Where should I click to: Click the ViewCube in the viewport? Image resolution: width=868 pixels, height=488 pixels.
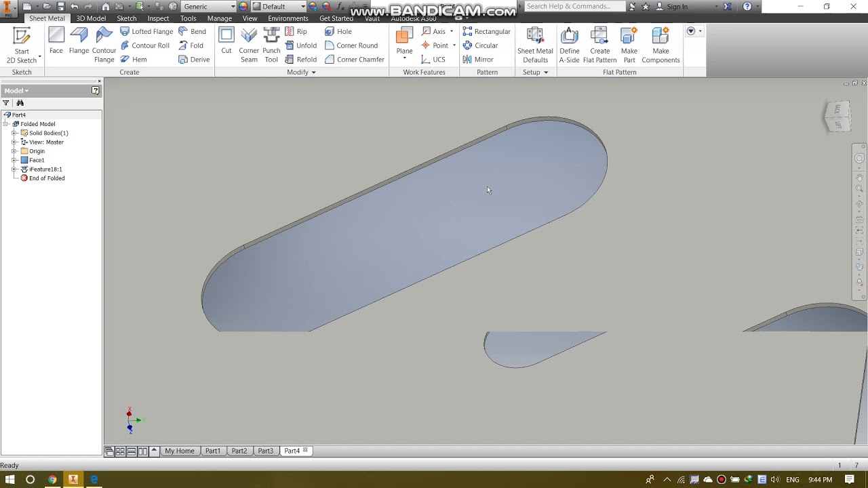[837, 117]
